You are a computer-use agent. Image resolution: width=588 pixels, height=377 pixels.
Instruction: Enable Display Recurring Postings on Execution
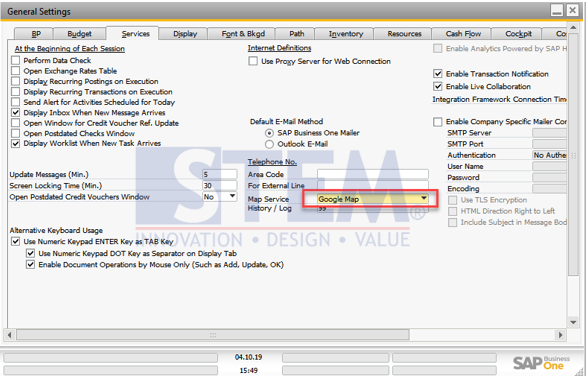[x=15, y=81]
